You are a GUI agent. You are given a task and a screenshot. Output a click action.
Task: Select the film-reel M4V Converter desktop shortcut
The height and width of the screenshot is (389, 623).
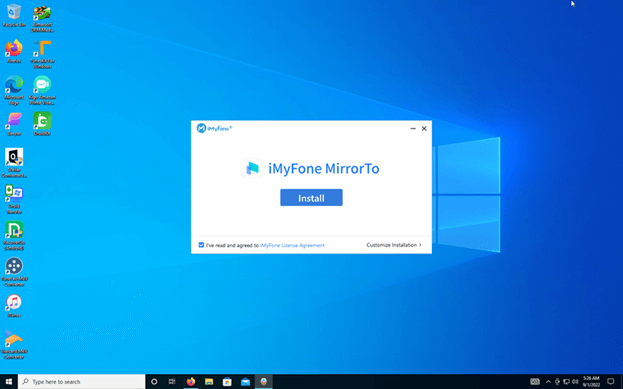[x=14, y=272]
